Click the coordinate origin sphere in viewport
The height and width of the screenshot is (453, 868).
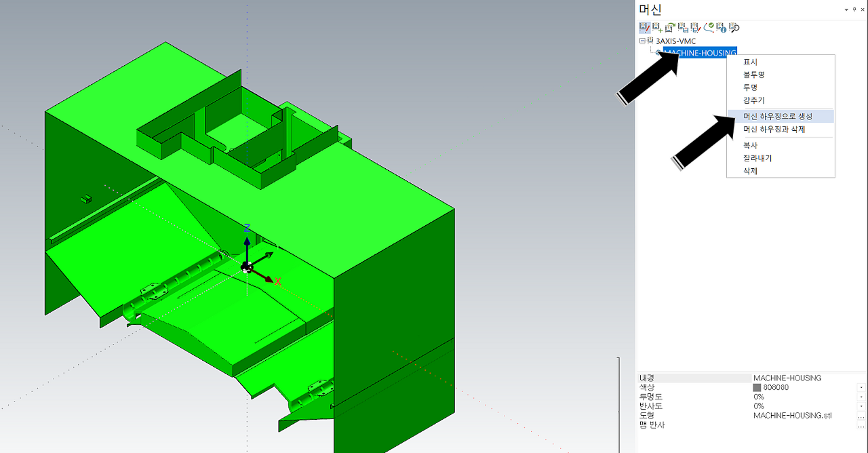click(248, 267)
